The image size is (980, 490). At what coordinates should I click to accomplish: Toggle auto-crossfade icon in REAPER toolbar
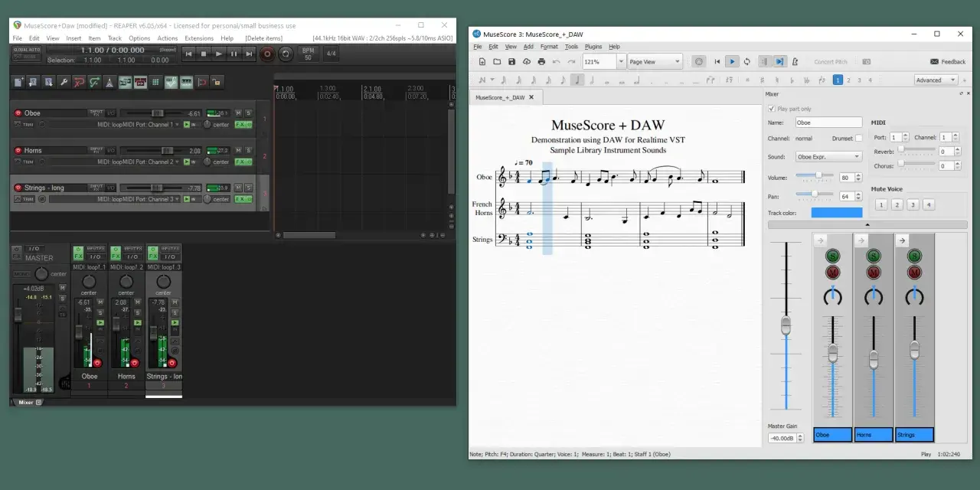(x=125, y=82)
